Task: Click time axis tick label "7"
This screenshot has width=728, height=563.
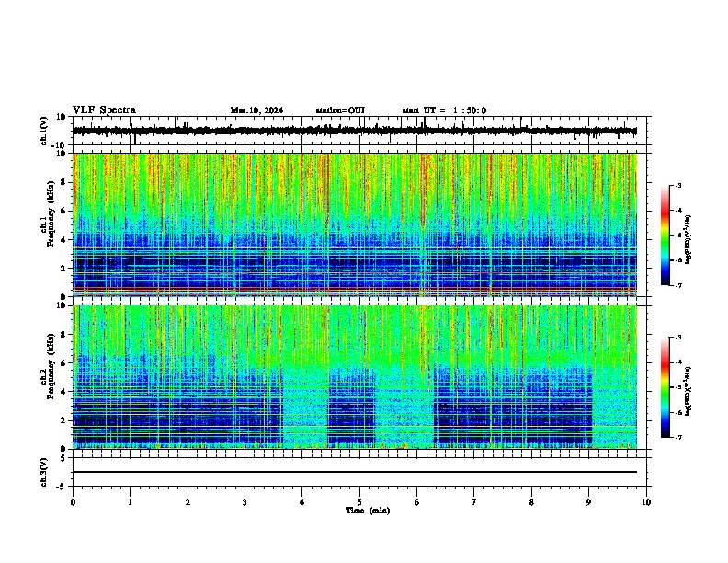Action: 474,502
